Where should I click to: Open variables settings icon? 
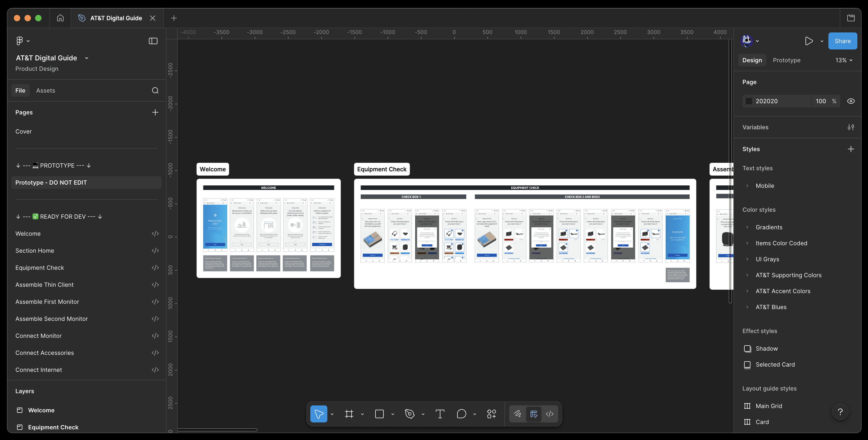point(850,127)
